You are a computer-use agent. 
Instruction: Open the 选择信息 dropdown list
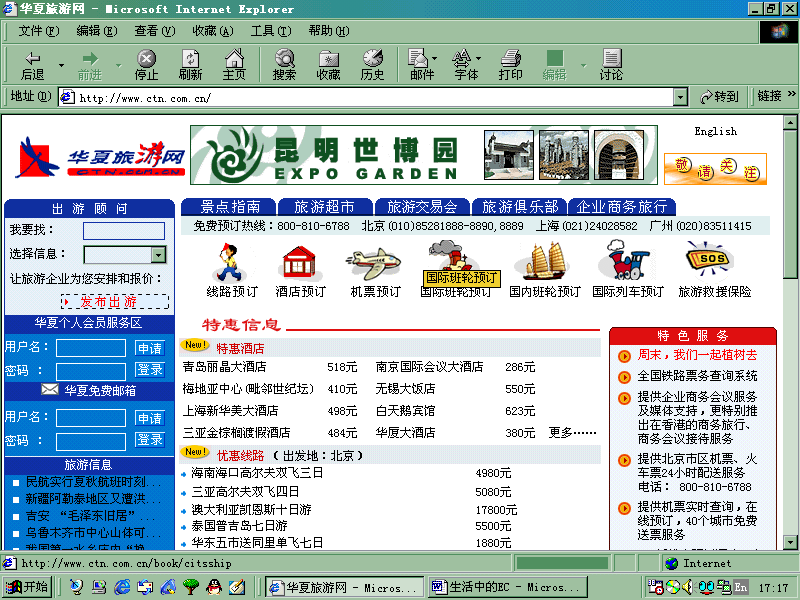pos(159,255)
